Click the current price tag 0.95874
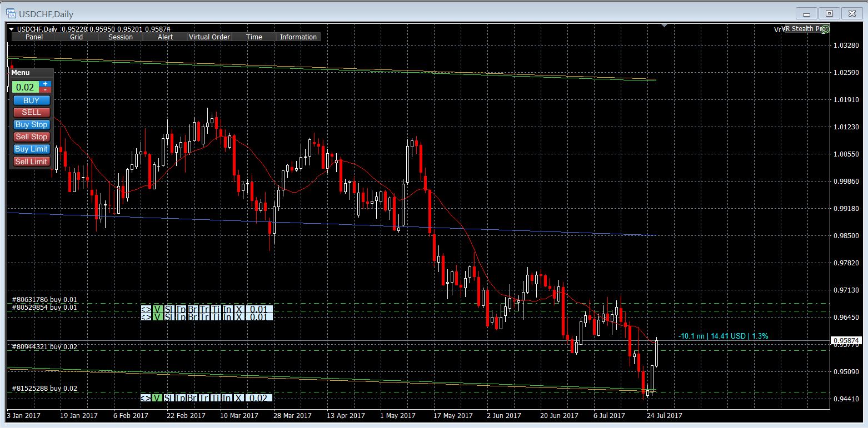The height and width of the screenshot is (428, 868). pos(846,340)
